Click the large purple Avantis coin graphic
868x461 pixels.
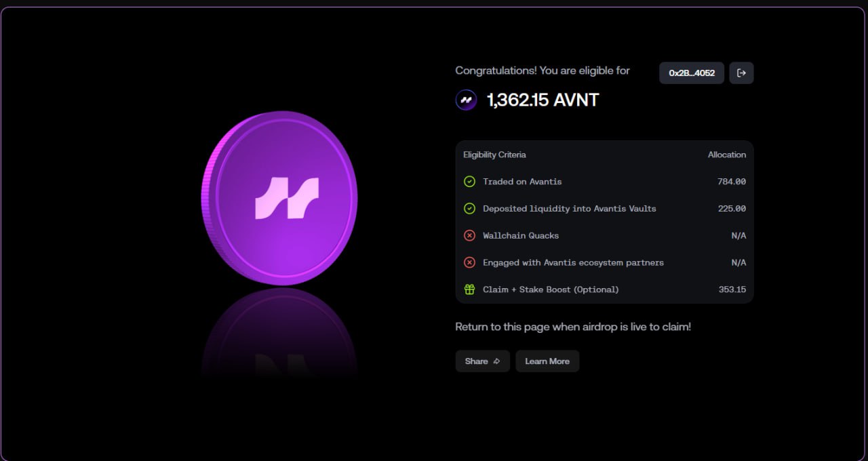pos(279,198)
